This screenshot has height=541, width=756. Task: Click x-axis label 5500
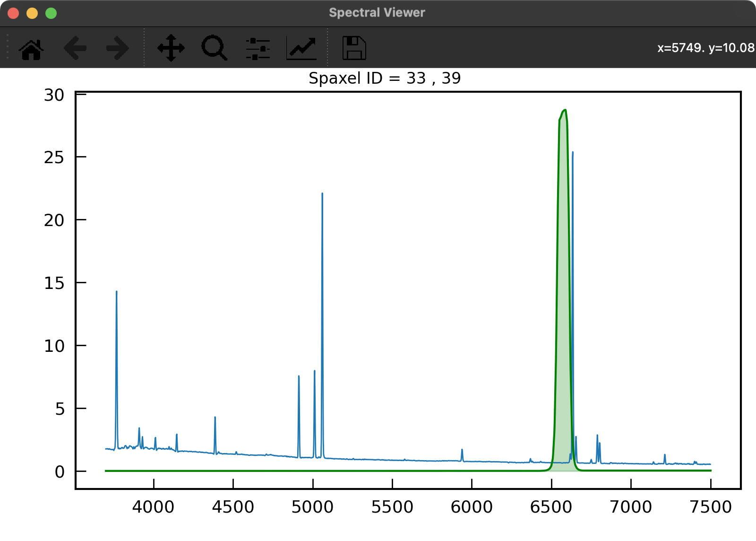[392, 507]
